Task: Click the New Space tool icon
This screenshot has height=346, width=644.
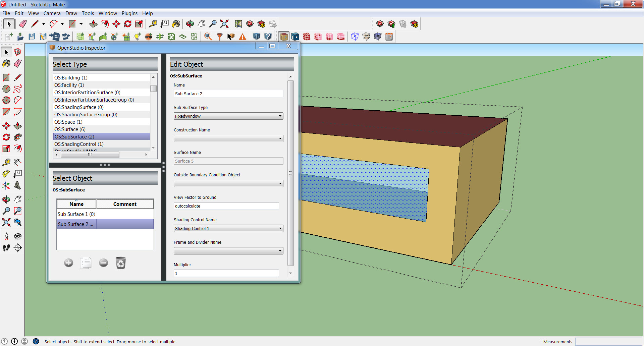Action: 80,37
